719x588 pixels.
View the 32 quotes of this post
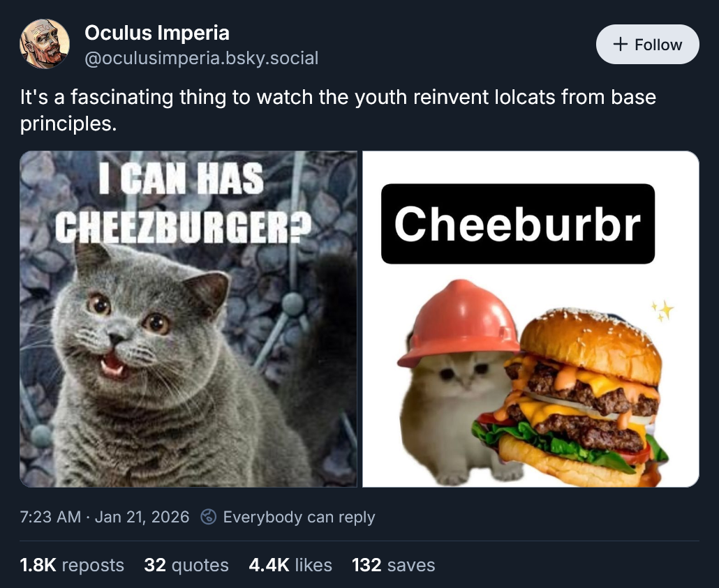186,566
